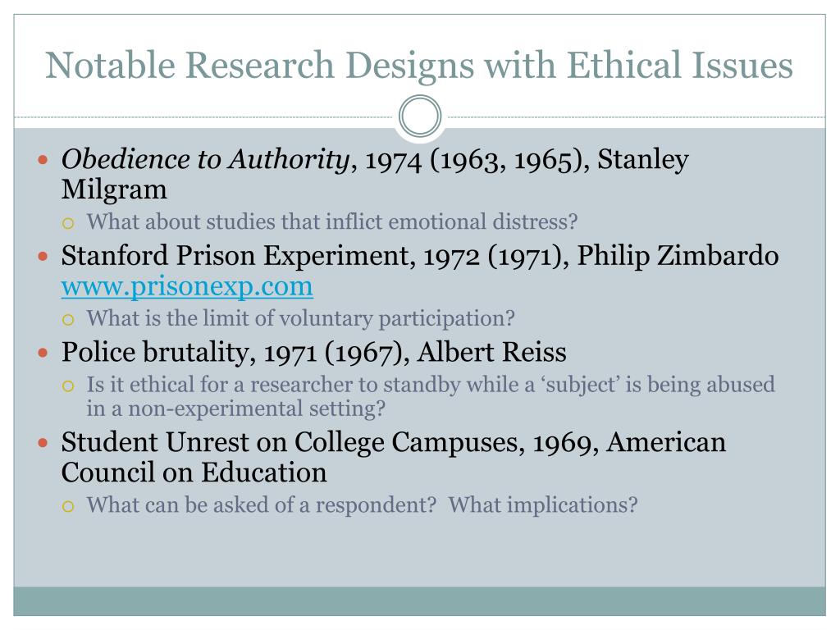Click the question "What implications?"
This screenshot has width=840, height=630.
[543, 504]
